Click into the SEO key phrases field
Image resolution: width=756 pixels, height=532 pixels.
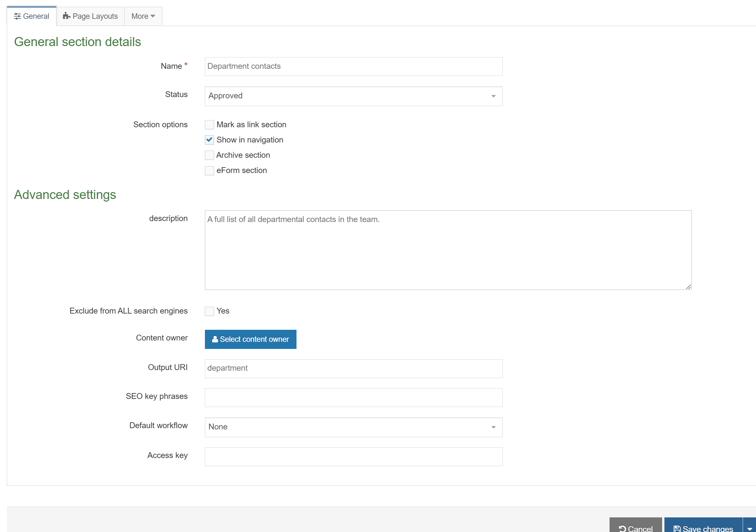(x=353, y=398)
